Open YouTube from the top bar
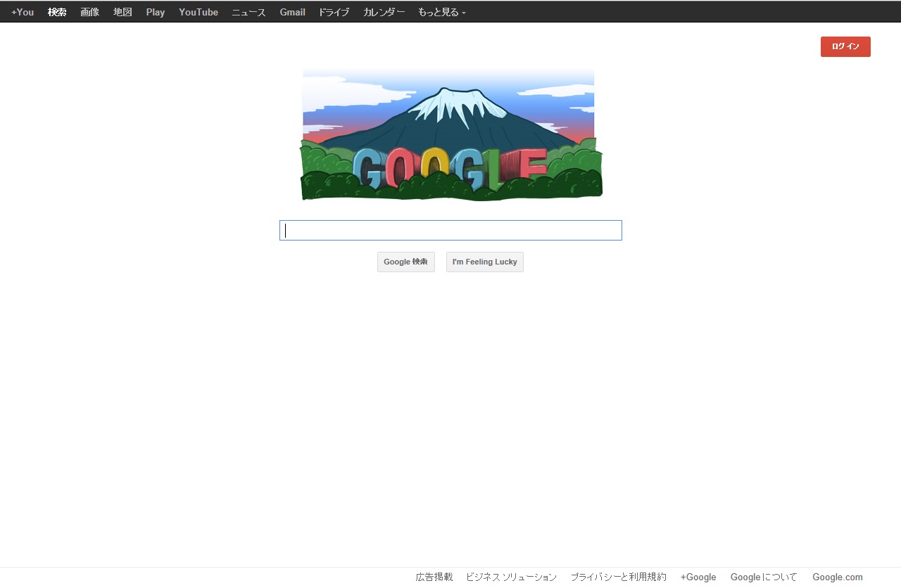This screenshot has width=901, height=588. coord(199,12)
